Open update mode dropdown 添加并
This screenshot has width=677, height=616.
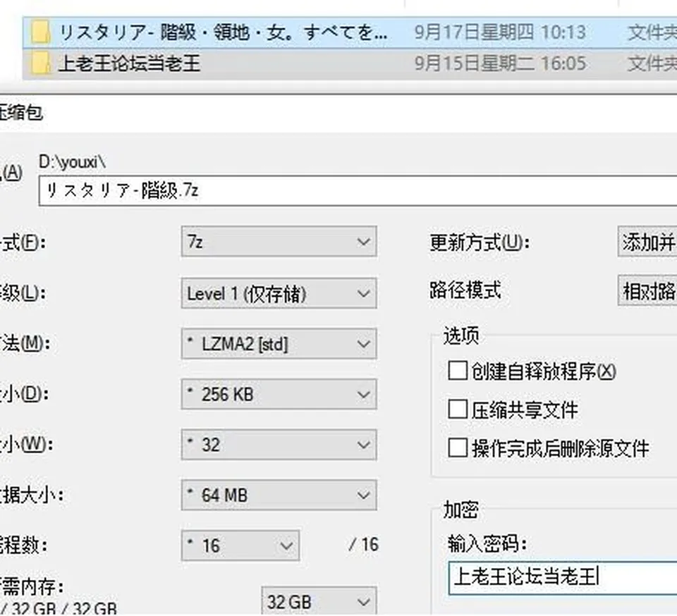point(647,241)
